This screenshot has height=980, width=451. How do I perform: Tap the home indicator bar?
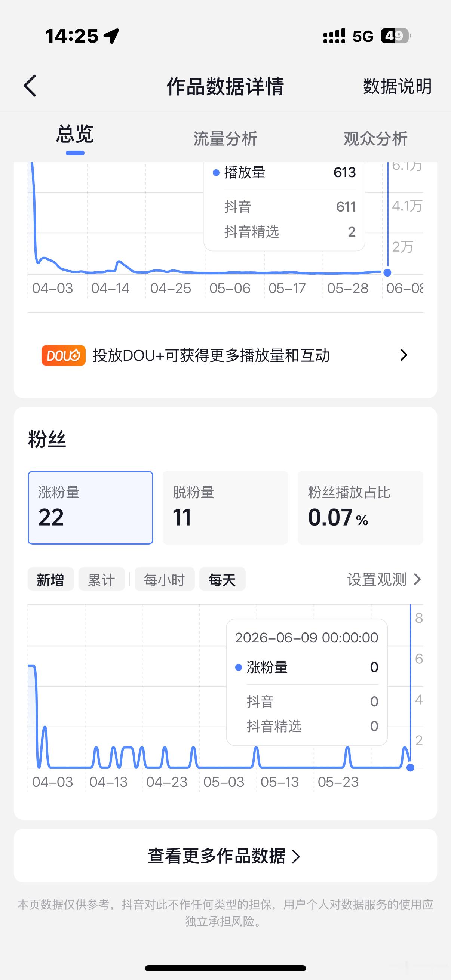[225, 968]
